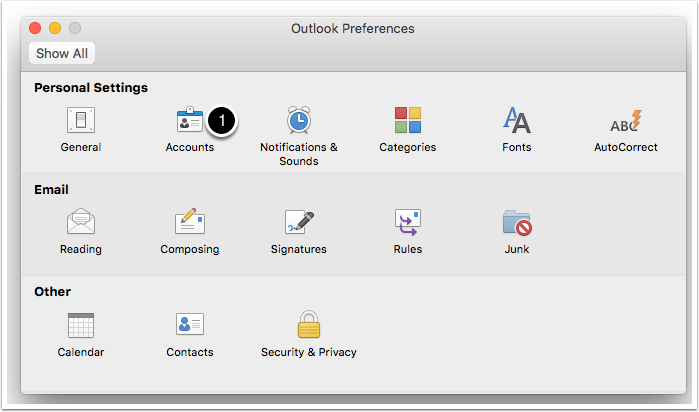Viewport: 699px width, 412px height.
Task: Close the Outlook Preferences window
Action: click(x=37, y=29)
